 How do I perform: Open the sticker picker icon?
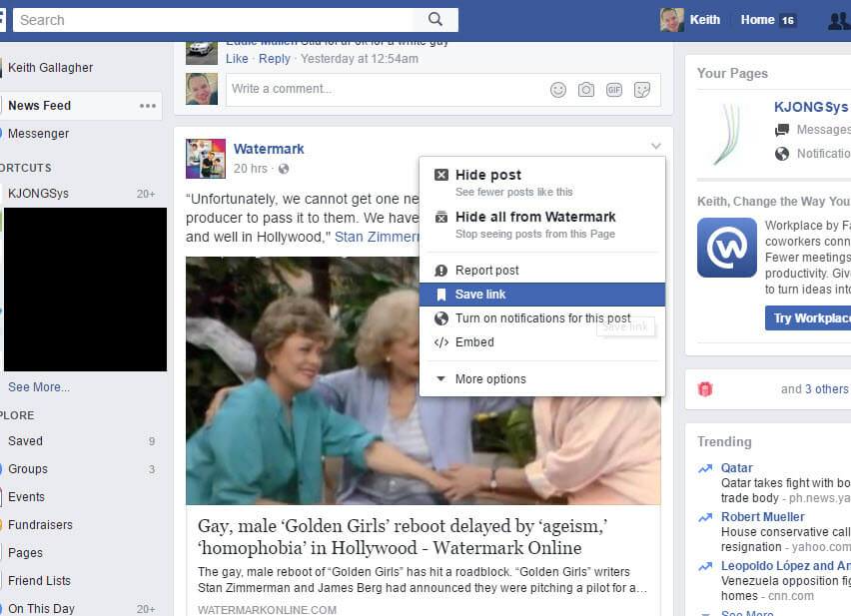tap(642, 90)
